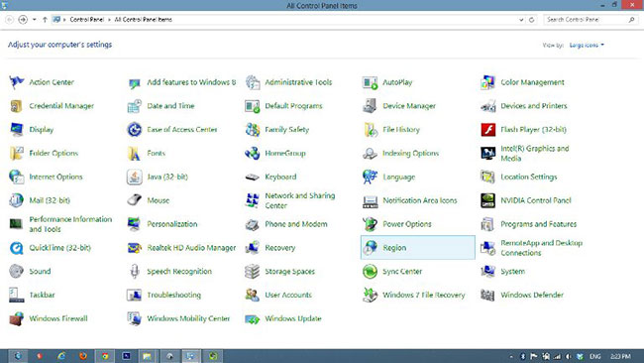This screenshot has height=363, width=644.
Task: Open the Windows 7 File Recovery link
Action: click(x=423, y=295)
